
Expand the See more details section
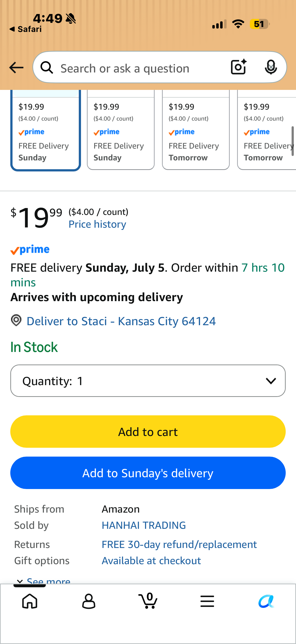pos(44,580)
